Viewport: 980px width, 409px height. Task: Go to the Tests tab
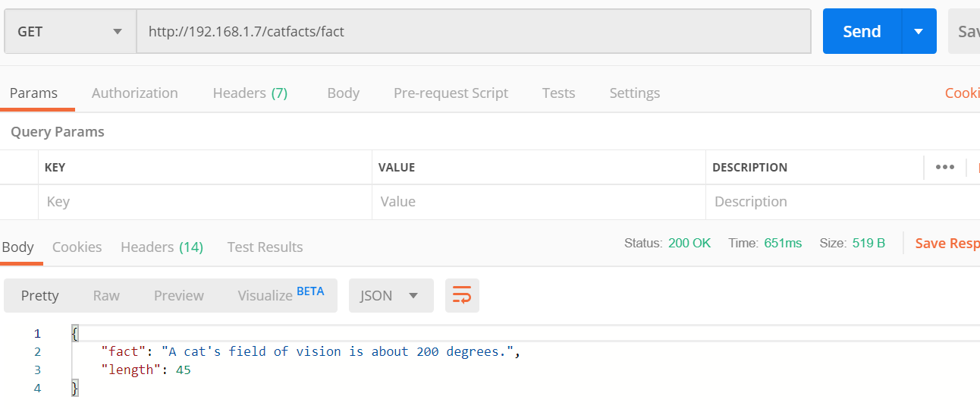(x=558, y=93)
